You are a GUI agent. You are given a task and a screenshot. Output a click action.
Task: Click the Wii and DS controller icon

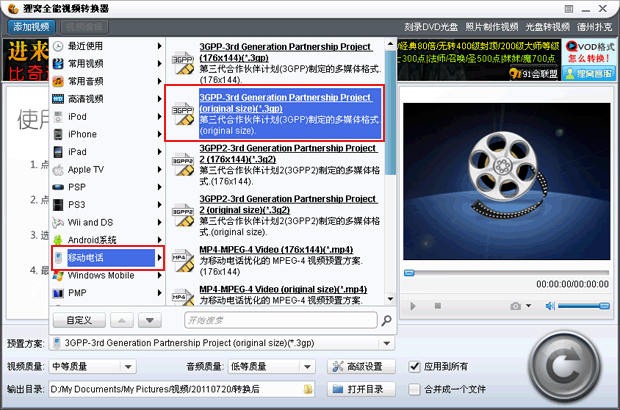click(x=58, y=223)
